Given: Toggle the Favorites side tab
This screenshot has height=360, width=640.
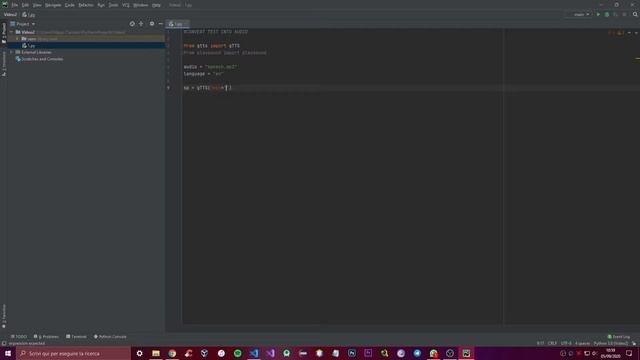Looking at the screenshot, I should pos(4,316).
